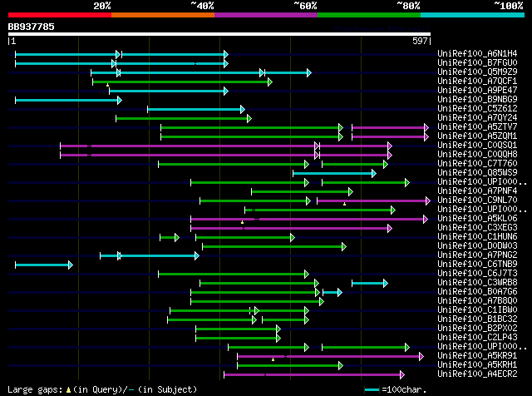The image size is (532, 396).
Task: Select the cyan alignment bar in C5Z612 row
Action: pos(196,109)
